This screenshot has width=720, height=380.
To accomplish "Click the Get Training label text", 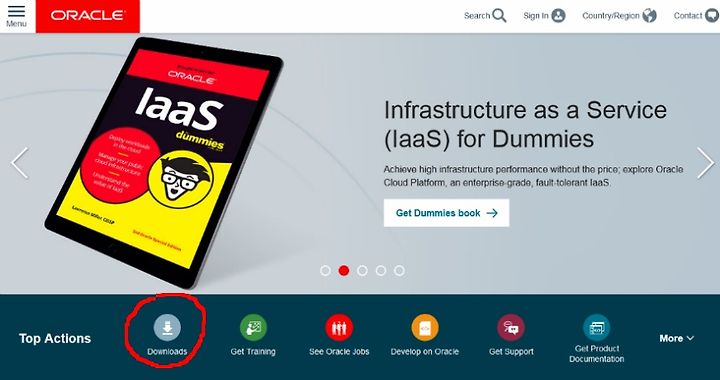I will click(x=253, y=352).
